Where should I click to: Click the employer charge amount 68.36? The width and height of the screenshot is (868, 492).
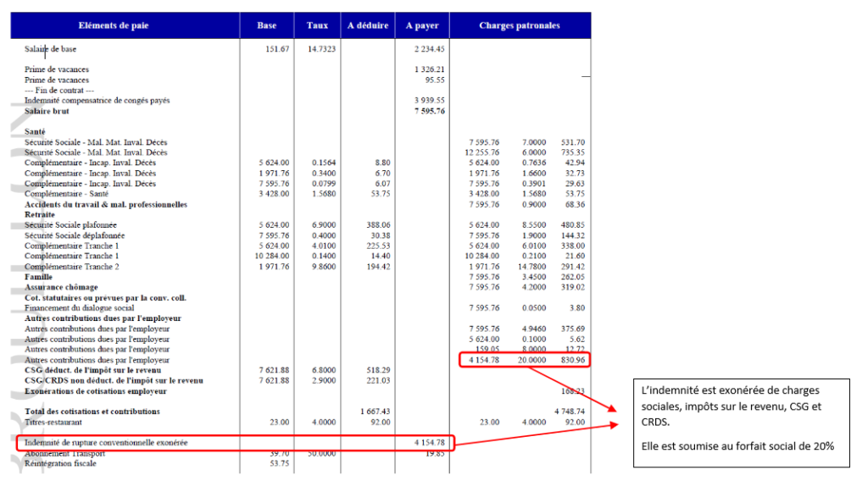pos(575,205)
